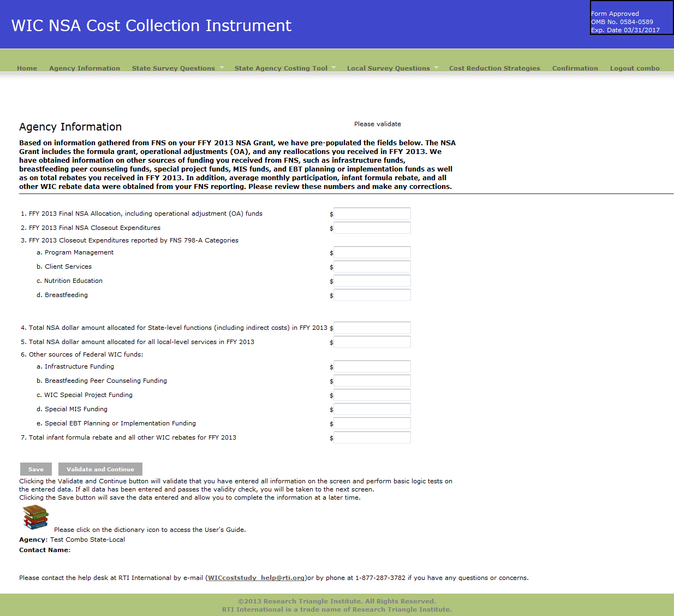Click Logout combo link

pos(635,68)
